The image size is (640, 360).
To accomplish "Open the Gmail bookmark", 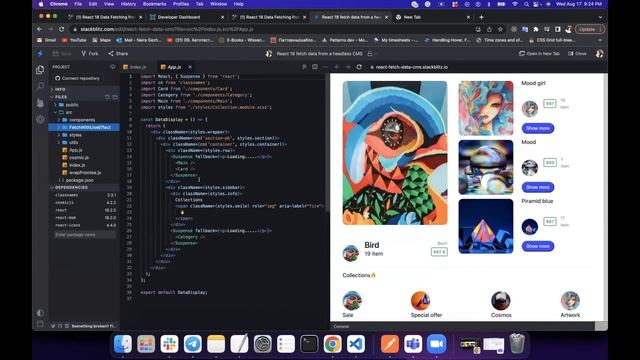I will (47, 40).
